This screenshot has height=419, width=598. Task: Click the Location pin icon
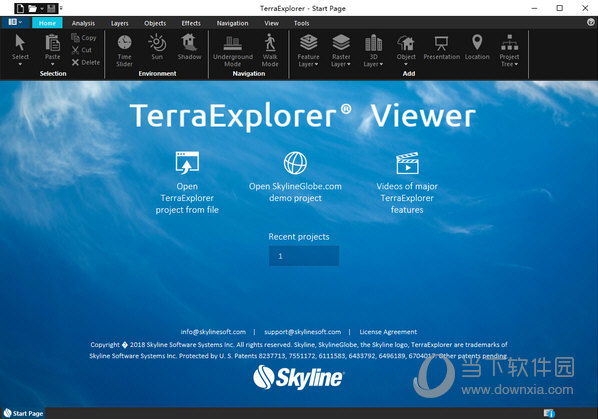coord(477,47)
